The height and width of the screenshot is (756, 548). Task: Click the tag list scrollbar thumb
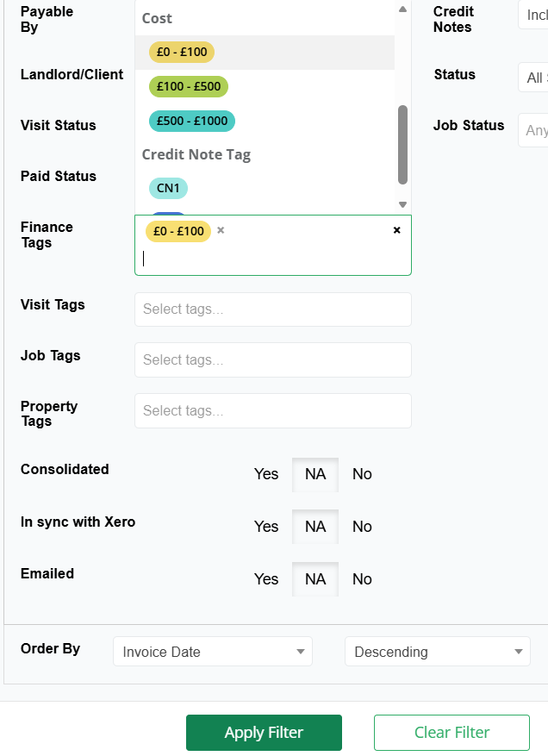402,145
